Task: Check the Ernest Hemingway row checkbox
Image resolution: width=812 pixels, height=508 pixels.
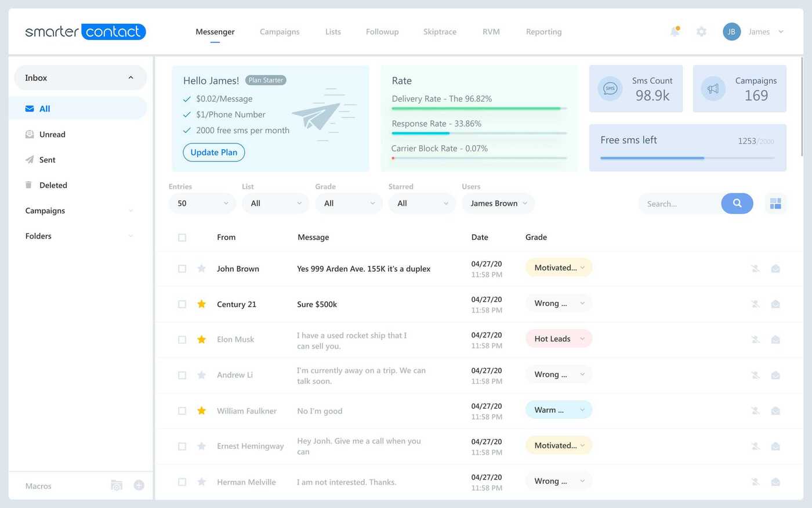Action: pos(182,446)
